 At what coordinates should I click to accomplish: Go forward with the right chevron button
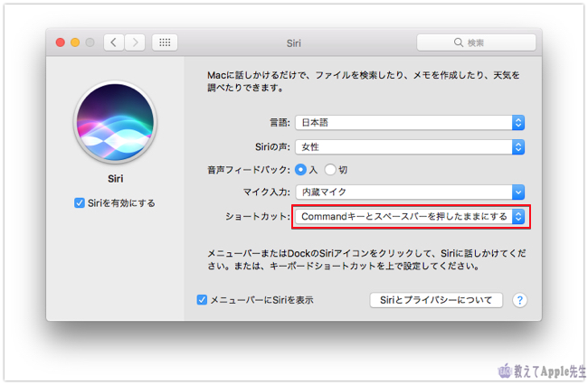[x=135, y=42]
